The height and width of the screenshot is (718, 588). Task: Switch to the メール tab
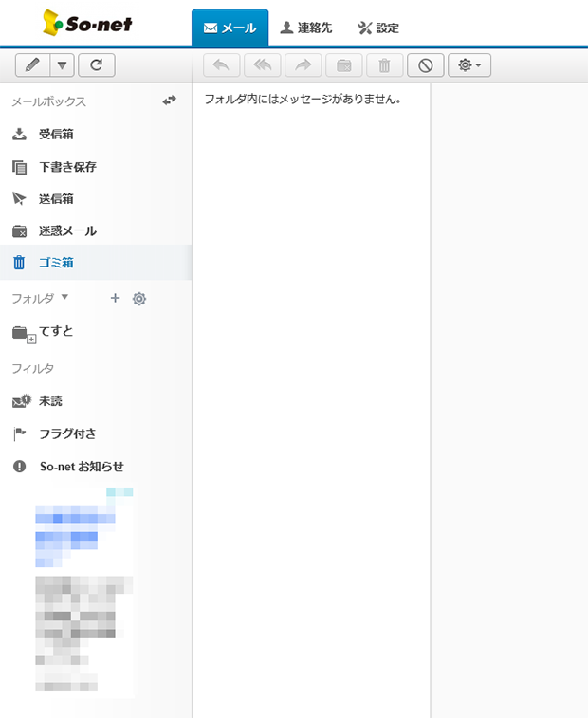230,28
